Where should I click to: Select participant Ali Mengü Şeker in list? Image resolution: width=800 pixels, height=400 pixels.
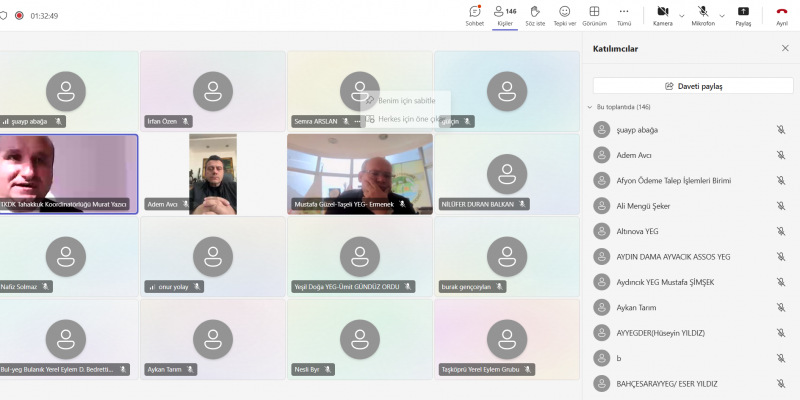click(x=645, y=205)
